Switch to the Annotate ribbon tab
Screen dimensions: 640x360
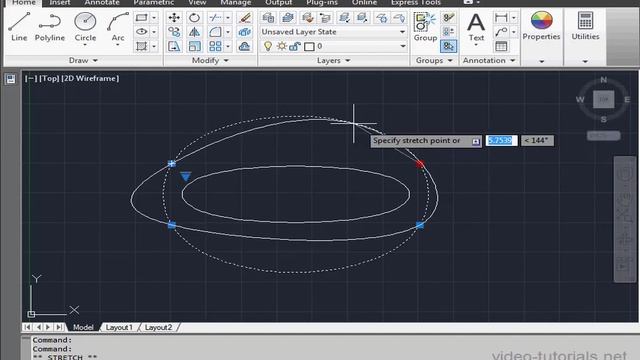coord(102,2)
